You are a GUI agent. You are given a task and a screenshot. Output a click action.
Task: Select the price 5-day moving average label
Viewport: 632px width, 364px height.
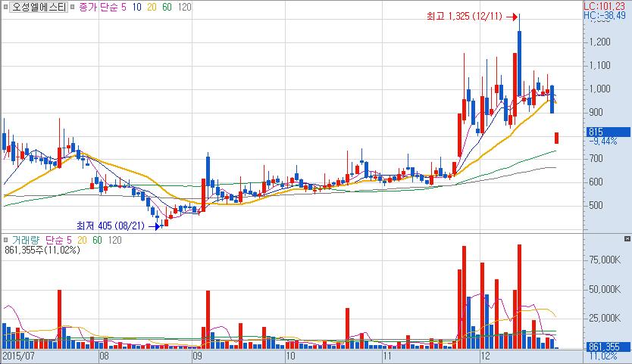124,7
